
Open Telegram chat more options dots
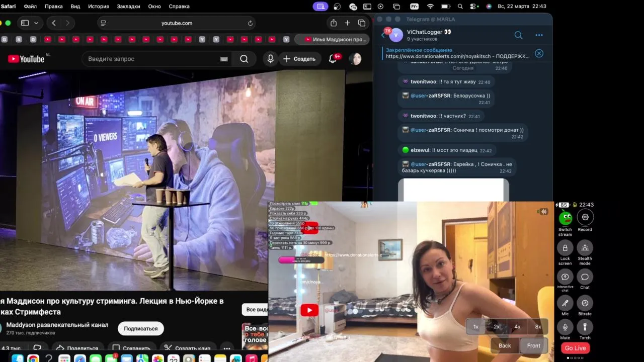click(x=539, y=35)
